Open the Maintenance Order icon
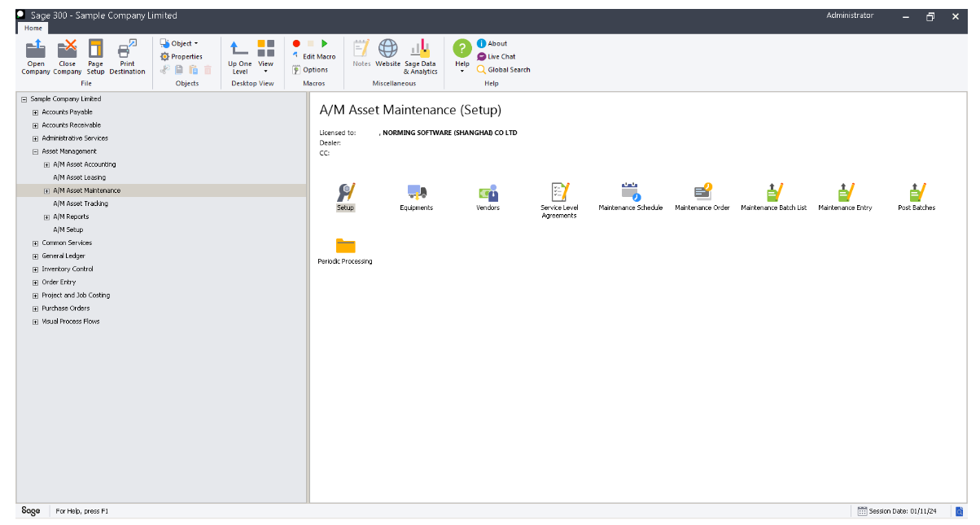 click(x=702, y=193)
